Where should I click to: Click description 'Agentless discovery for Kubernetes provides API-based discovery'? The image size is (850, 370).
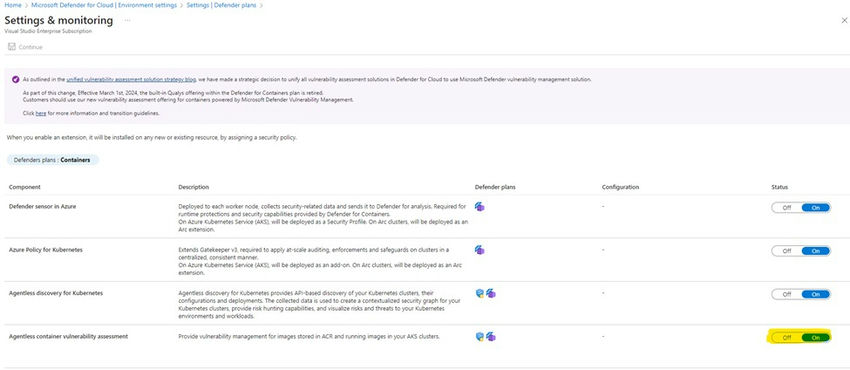[x=319, y=304]
